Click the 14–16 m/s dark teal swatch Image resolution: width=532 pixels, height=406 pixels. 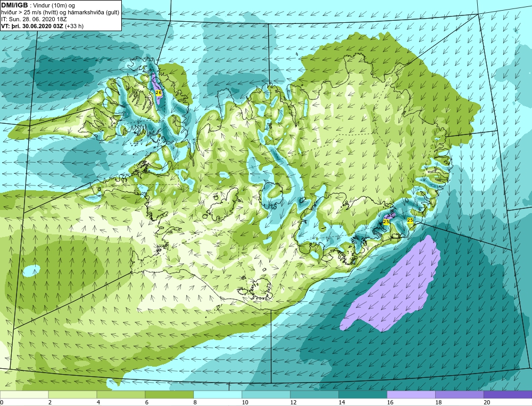coord(363,394)
